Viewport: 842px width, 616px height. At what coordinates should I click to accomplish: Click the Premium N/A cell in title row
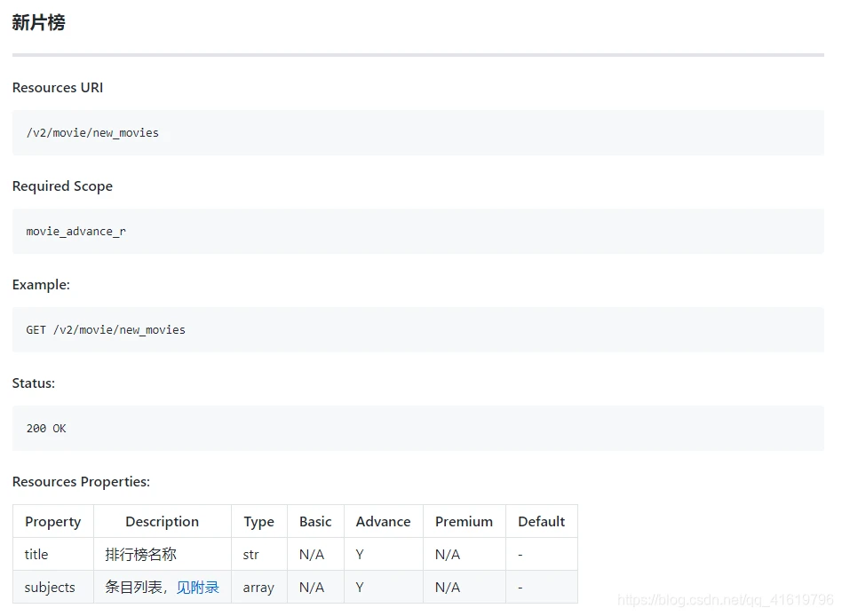(x=464, y=554)
